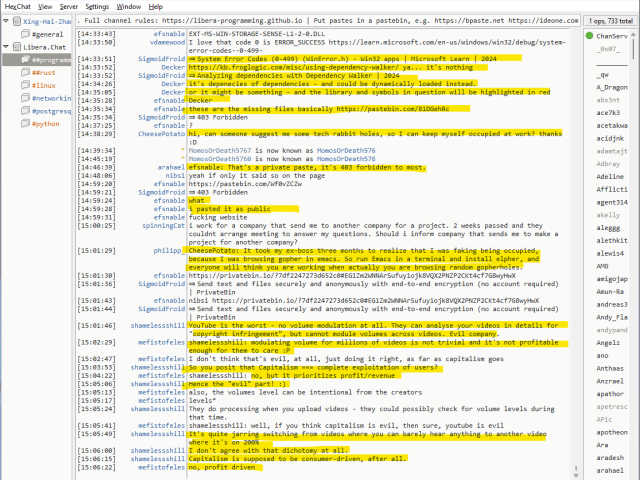640x480 pixels.
Task: Collapse the Libera.Chat network tree
Action: pyautogui.click(x=5, y=47)
